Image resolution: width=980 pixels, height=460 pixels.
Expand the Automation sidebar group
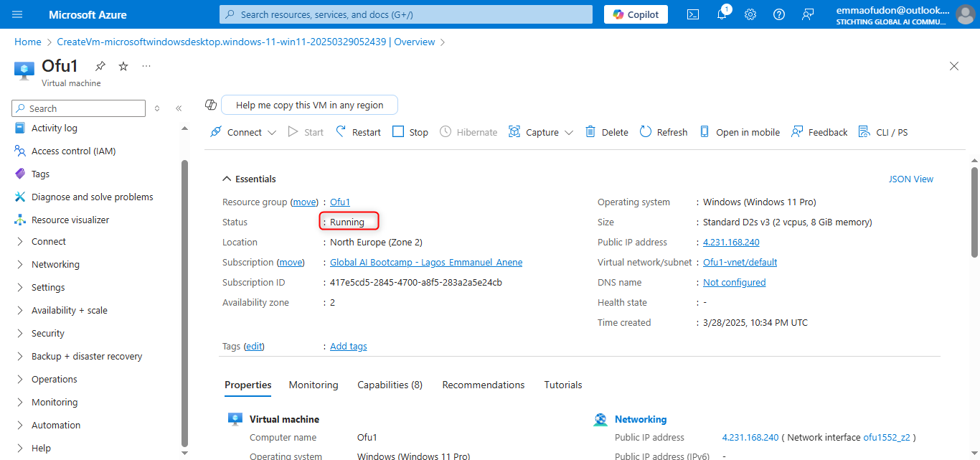[56, 426]
